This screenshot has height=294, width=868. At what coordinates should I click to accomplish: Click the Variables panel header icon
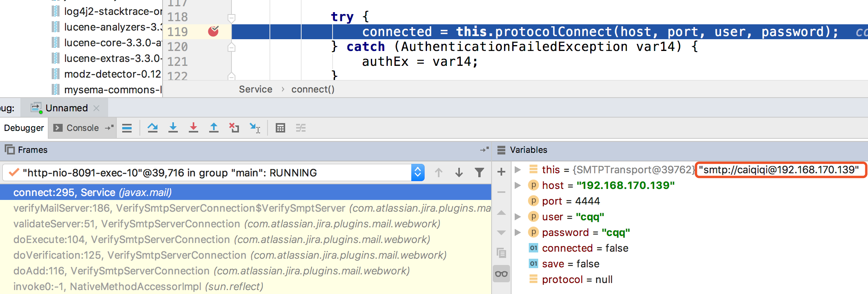pos(501,150)
